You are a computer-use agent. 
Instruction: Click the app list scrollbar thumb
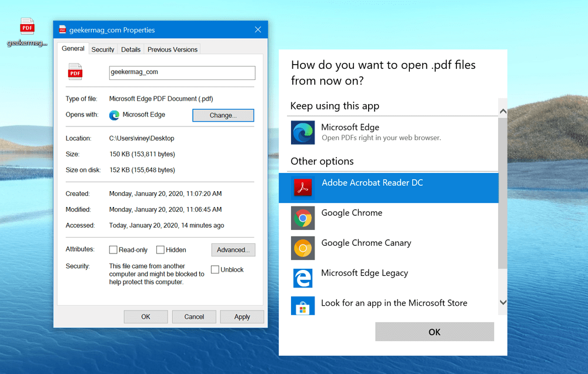pyautogui.click(x=503, y=193)
